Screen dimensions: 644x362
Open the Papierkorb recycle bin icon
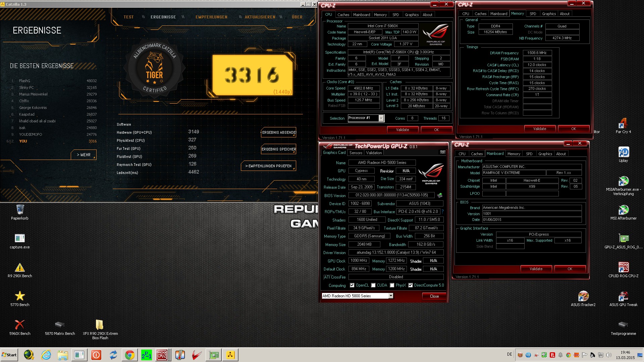[20, 212]
